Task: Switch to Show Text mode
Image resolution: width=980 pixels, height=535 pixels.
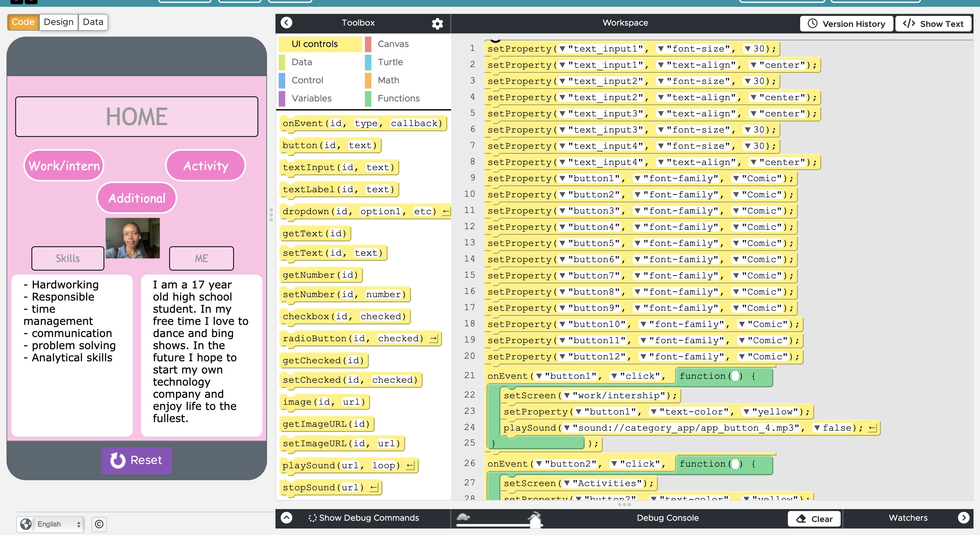Action: tap(933, 24)
